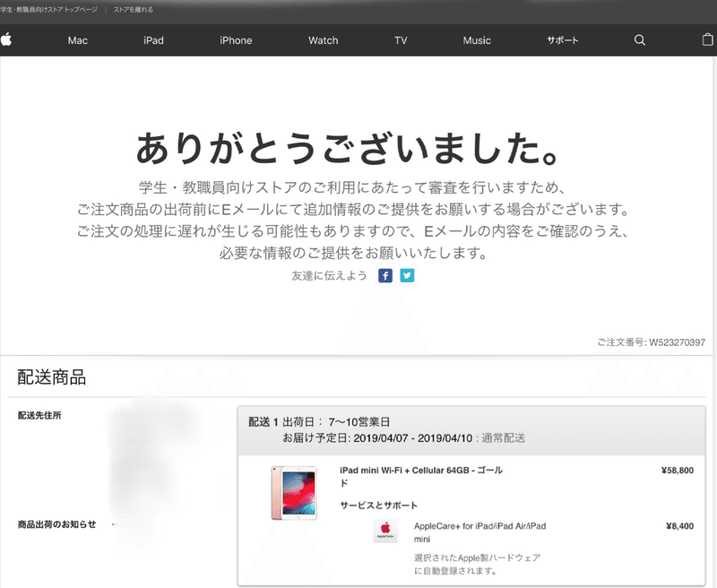The width and height of the screenshot is (717, 588).
Task: Click the AppleCare+ product icon
Action: [x=385, y=531]
